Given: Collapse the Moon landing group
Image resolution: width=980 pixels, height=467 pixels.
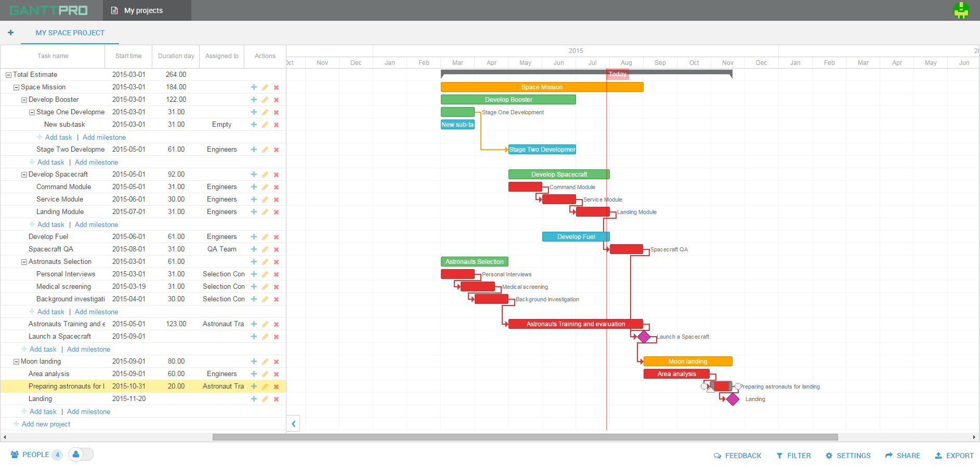Looking at the screenshot, I should pyautogui.click(x=16, y=362).
